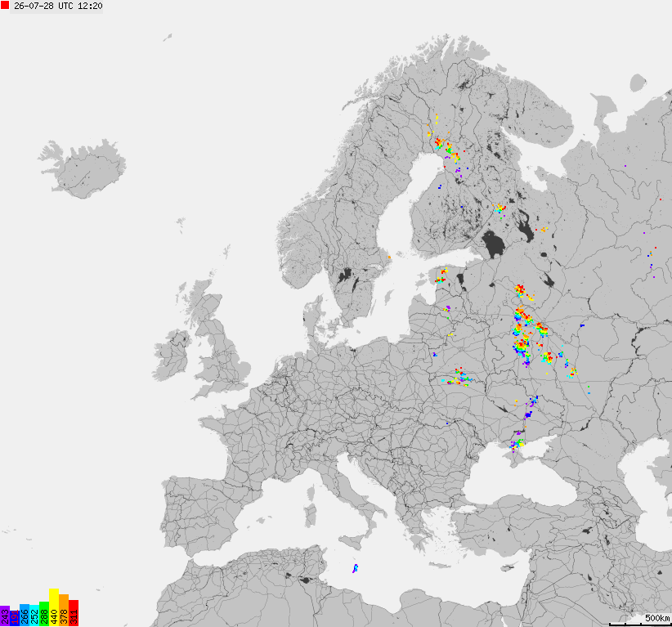Select the light blue legend bar labeled 266

tap(25, 615)
